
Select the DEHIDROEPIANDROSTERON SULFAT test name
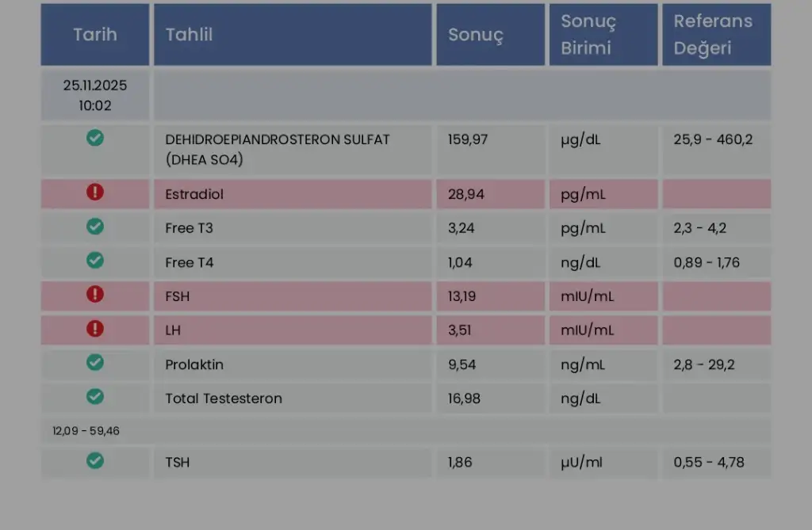[277, 139]
